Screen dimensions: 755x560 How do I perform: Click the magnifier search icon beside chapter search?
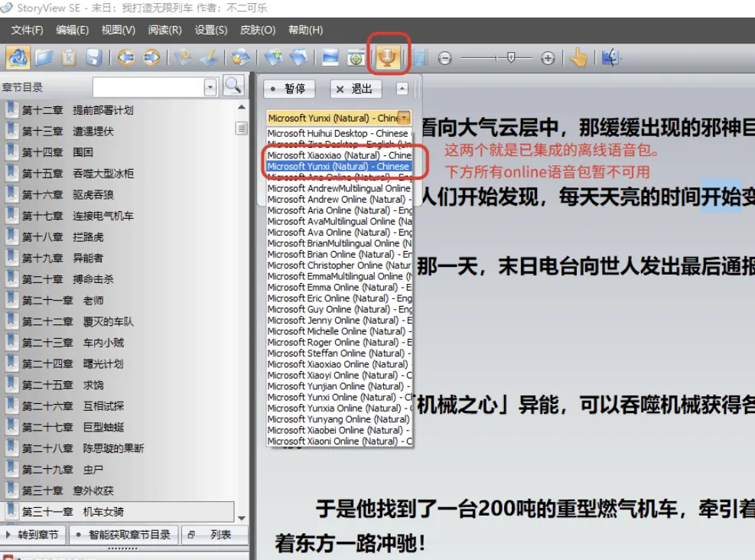[233, 86]
